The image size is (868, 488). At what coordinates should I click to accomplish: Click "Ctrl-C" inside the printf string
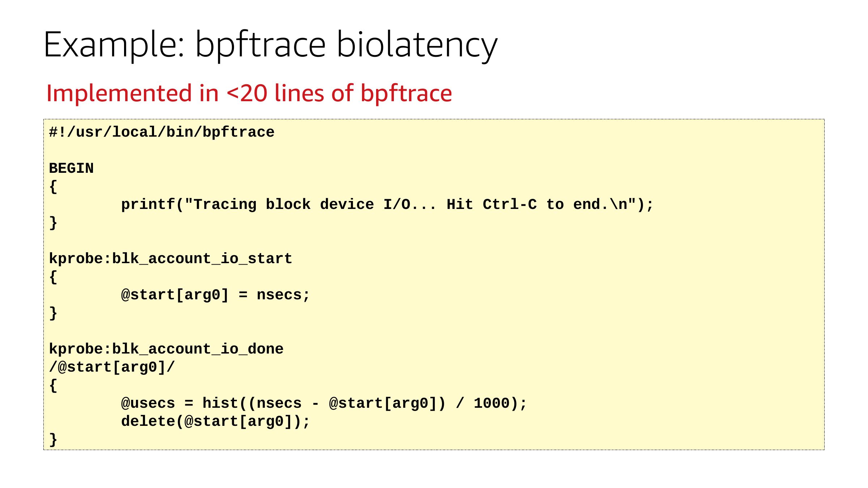510,205
